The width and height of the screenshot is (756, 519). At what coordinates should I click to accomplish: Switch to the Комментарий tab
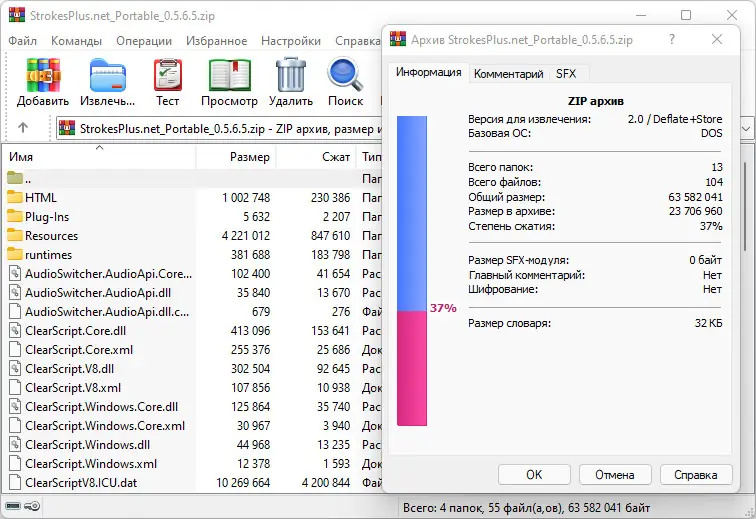pos(508,74)
